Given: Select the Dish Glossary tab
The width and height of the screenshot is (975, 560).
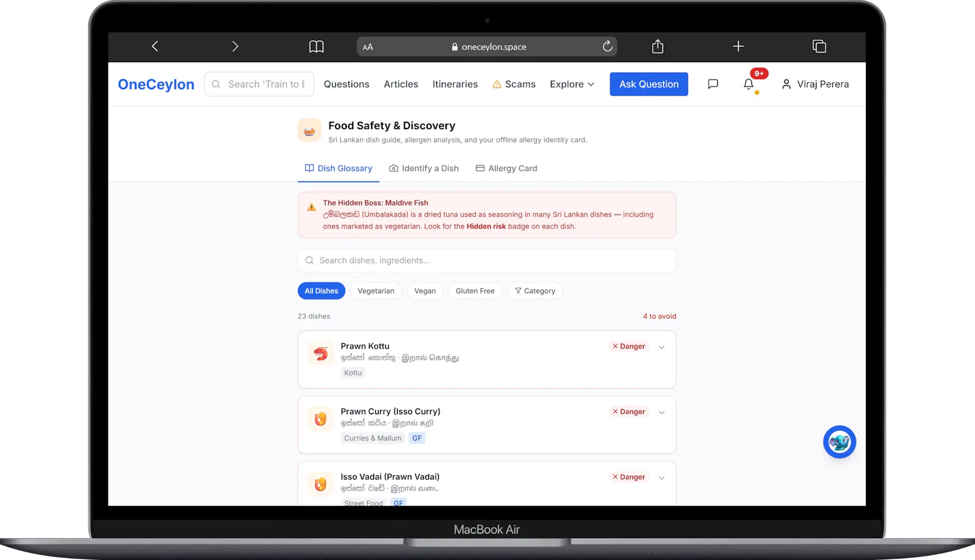Looking at the screenshot, I should [x=338, y=168].
